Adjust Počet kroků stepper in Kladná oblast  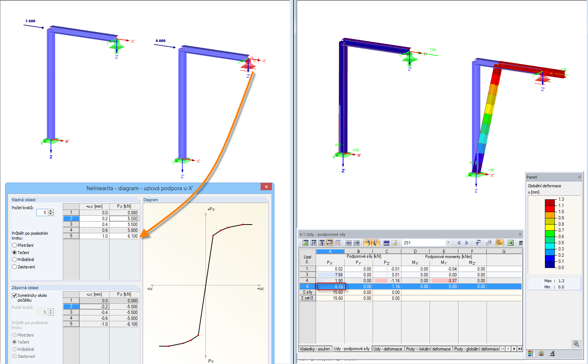click(51, 212)
